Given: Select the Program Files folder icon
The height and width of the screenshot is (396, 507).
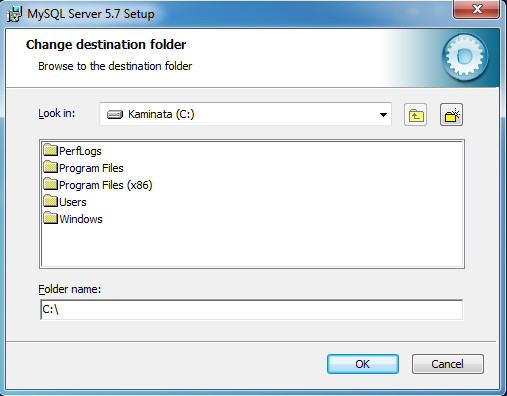Looking at the screenshot, I should click(51, 167).
